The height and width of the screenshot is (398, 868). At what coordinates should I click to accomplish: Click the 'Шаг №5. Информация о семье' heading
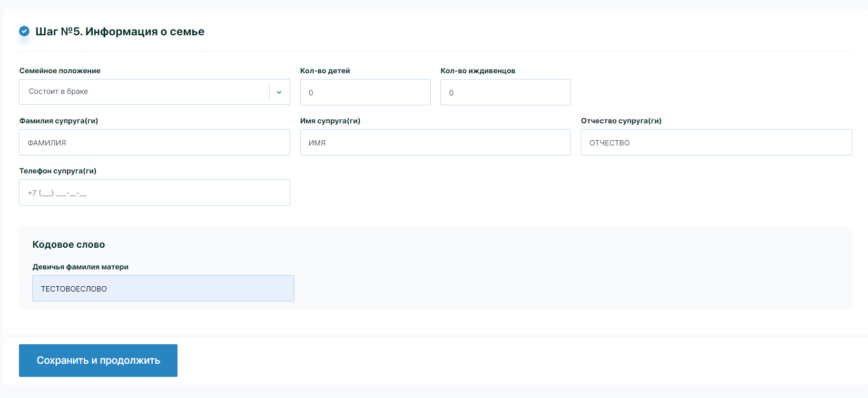[120, 32]
